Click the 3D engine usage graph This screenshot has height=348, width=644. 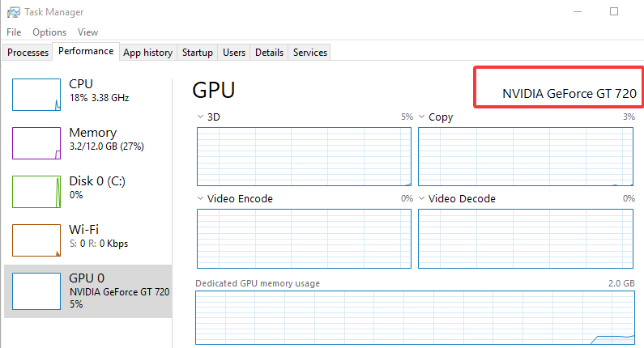[304, 156]
